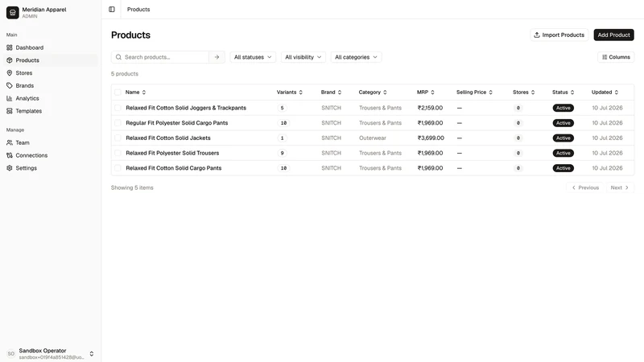This screenshot has width=644, height=362.
Task: Go to Stores via location pin icon
Action: tap(10, 73)
